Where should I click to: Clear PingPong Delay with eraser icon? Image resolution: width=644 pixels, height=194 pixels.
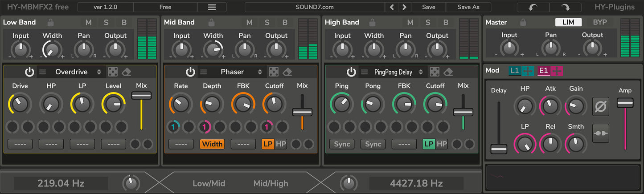(449, 72)
